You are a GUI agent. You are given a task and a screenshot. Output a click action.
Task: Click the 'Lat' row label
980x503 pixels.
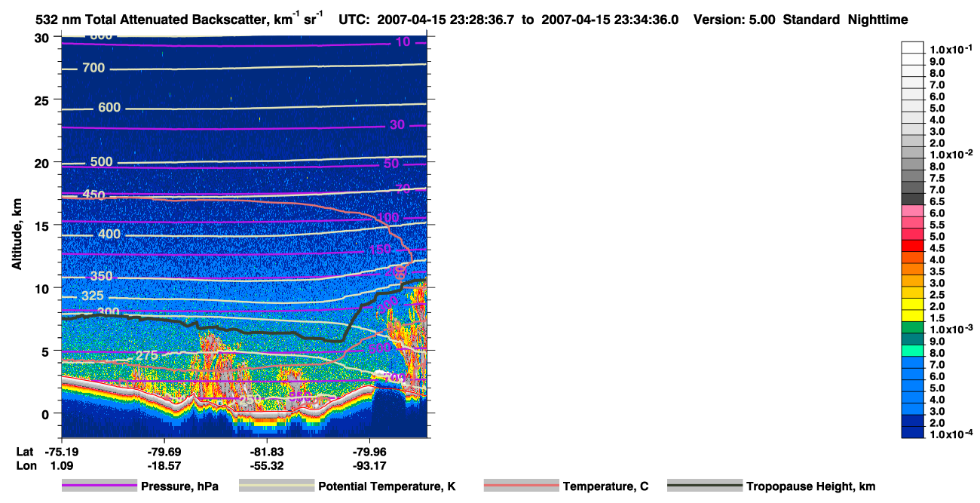[x=24, y=452]
